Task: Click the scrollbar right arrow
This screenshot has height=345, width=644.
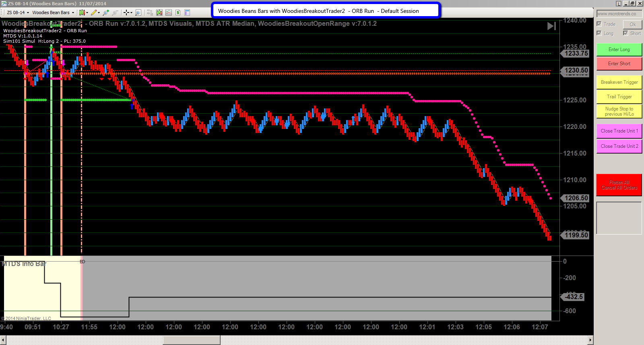Action: 590,341
